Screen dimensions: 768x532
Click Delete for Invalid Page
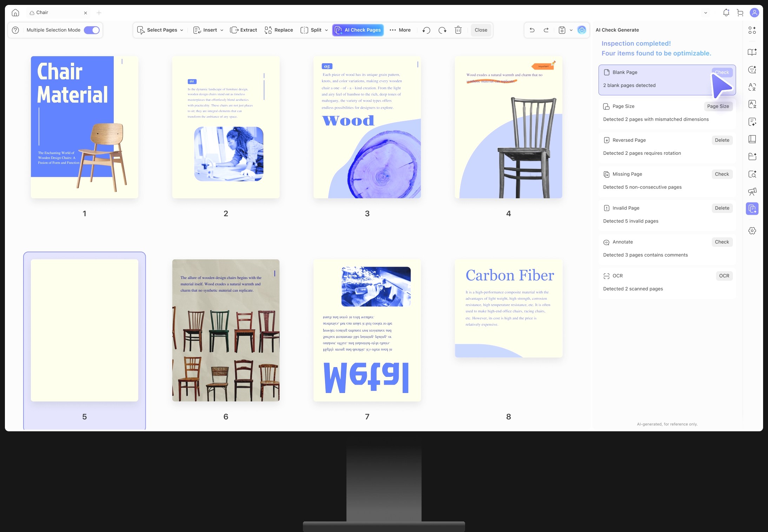(722, 208)
